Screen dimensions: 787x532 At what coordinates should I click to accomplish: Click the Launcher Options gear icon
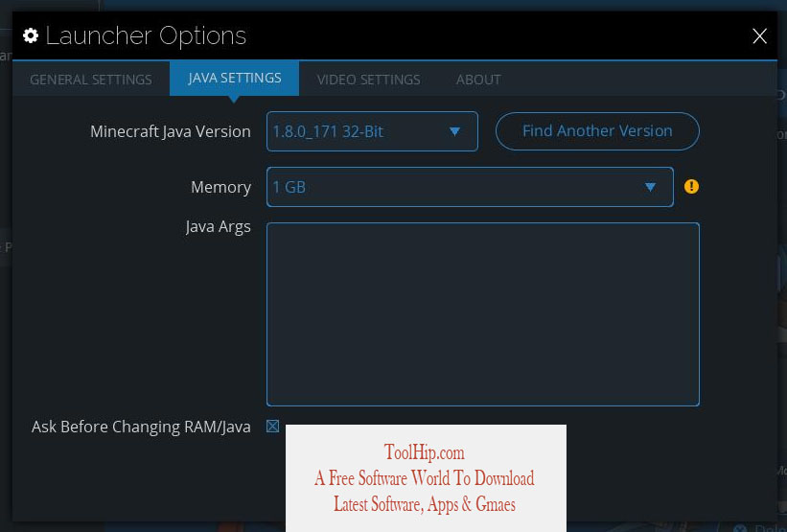click(31, 35)
